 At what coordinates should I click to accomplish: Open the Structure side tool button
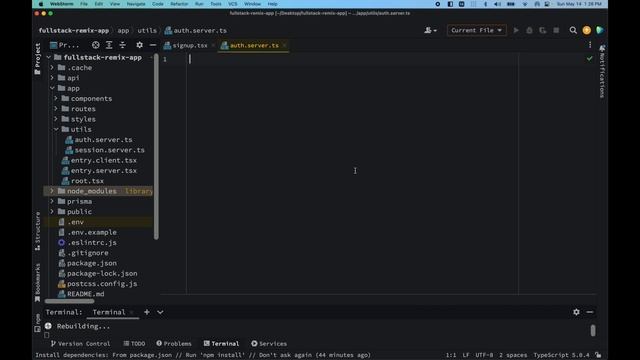pos(38,231)
